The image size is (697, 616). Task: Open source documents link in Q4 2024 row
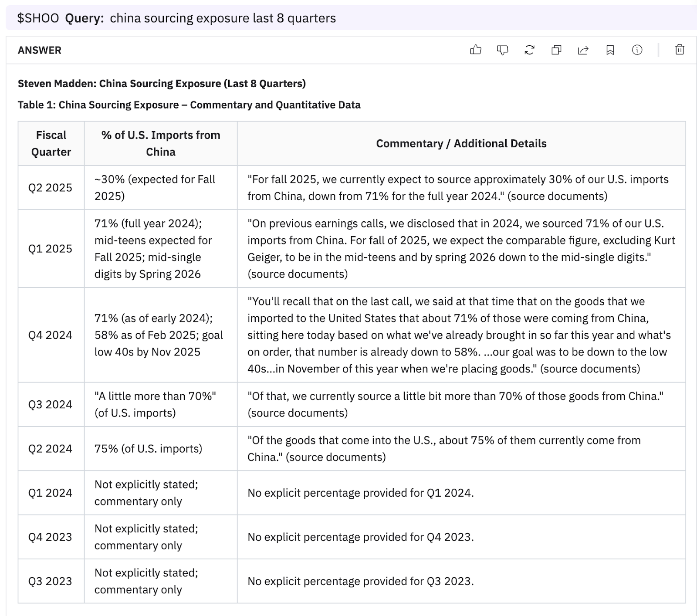(x=590, y=369)
